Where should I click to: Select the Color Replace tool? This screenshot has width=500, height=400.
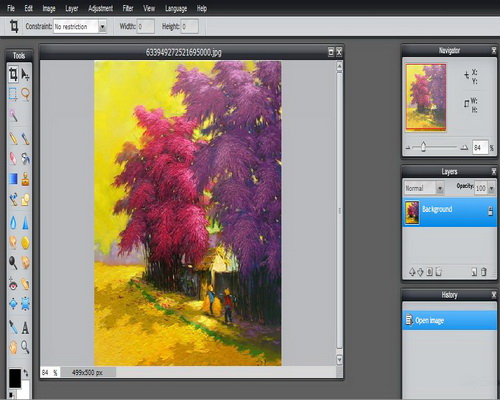click(x=13, y=199)
